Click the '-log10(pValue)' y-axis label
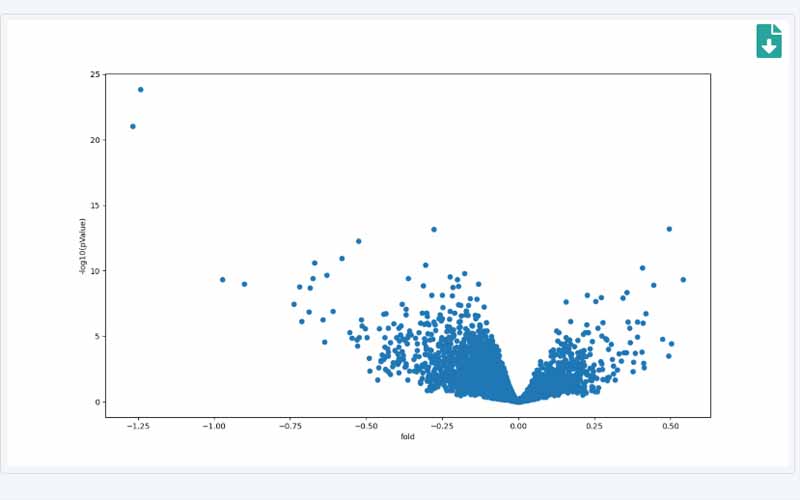This screenshot has height=500, width=800. coord(83,246)
